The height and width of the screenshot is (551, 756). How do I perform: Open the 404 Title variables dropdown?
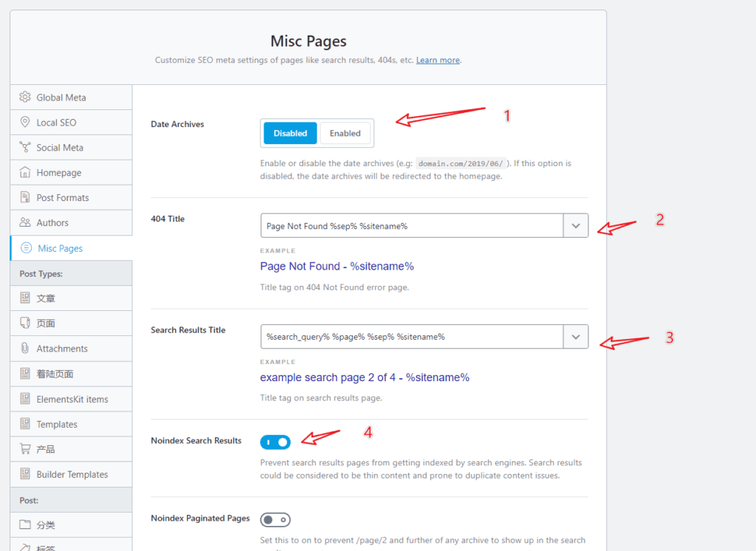[576, 226]
